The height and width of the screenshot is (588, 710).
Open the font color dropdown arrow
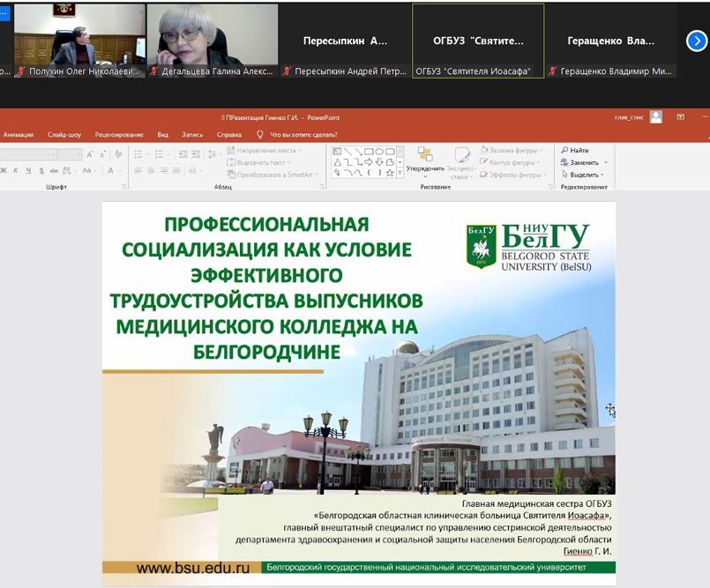tap(121, 171)
